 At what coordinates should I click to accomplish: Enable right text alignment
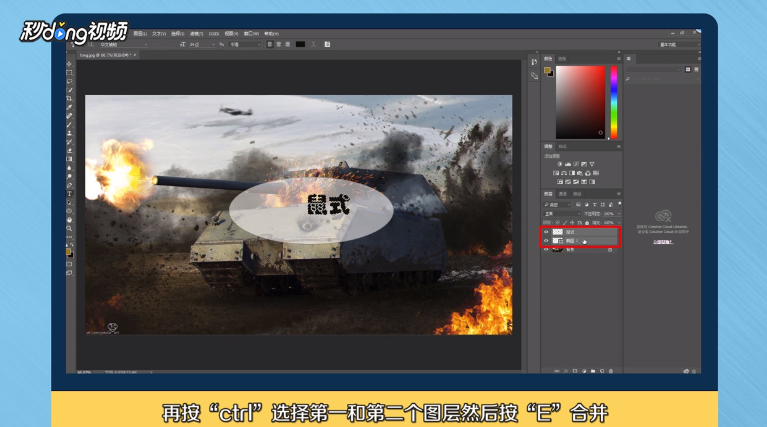(x=288, y=45)
